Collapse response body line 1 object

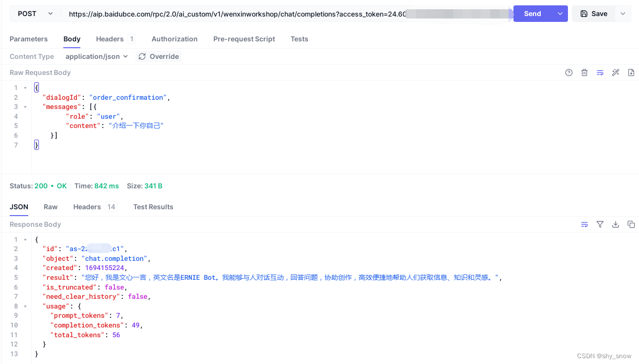coord(25,240)
